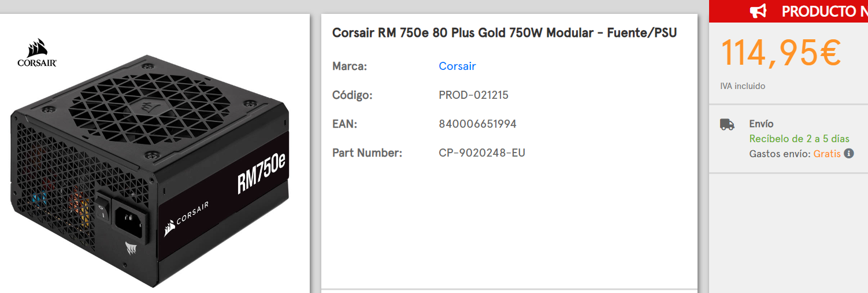Click the red PRODUCTO banner
868x293 pixels.
[788, 11]
